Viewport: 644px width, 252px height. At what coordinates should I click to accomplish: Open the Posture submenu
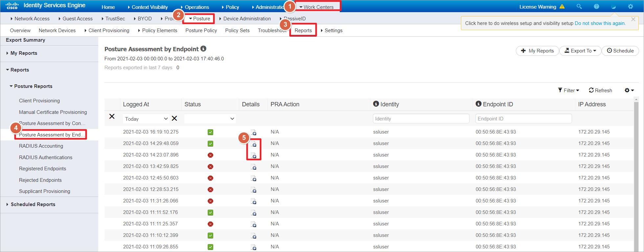[x=199, y=19]
